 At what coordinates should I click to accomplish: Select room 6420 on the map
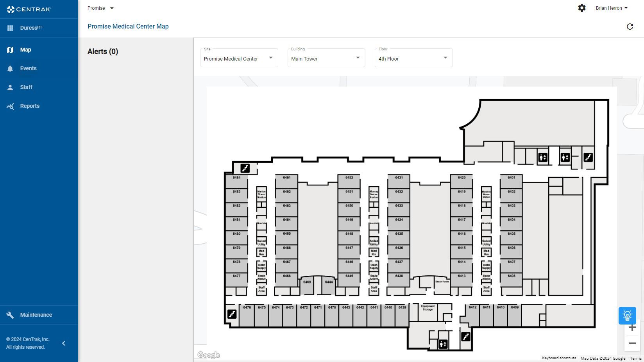click(x=462, y=182)
